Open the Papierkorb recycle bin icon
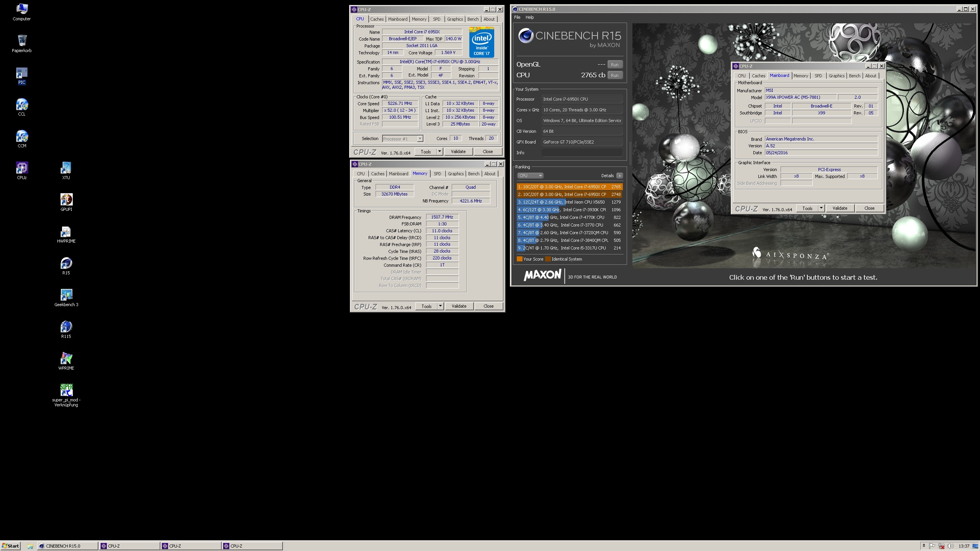Viewport: 980px width, 551px height. pyautogui.click(x=22, y=44)
